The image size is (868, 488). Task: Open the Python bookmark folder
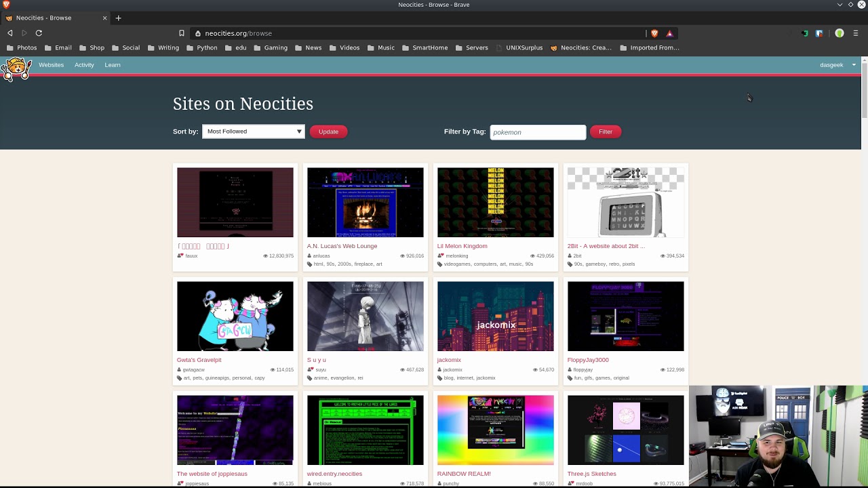(201, 47)
